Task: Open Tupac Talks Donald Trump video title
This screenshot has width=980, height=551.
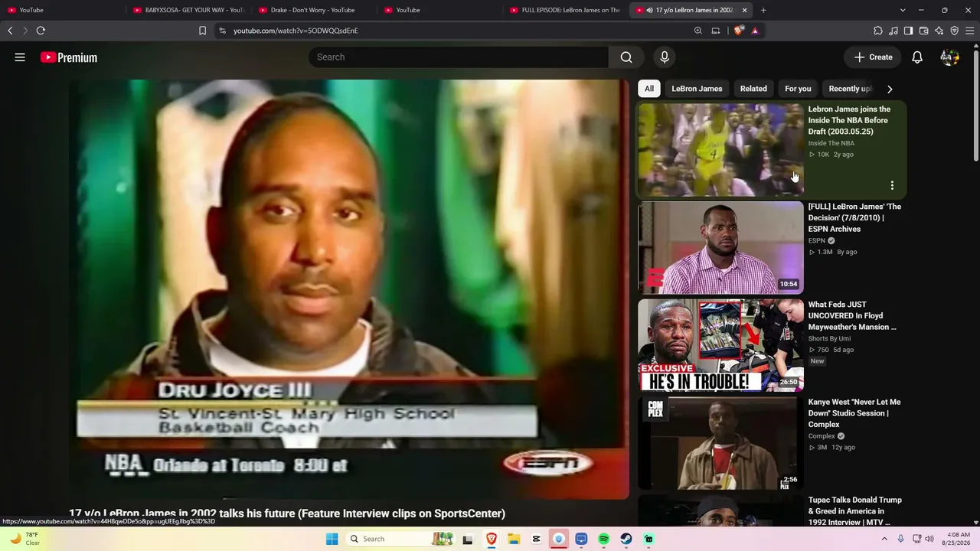Action: click(855, 511)
